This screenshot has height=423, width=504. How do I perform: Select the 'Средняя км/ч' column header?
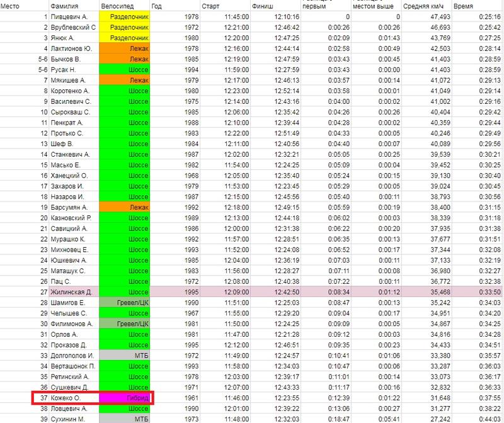427,6
